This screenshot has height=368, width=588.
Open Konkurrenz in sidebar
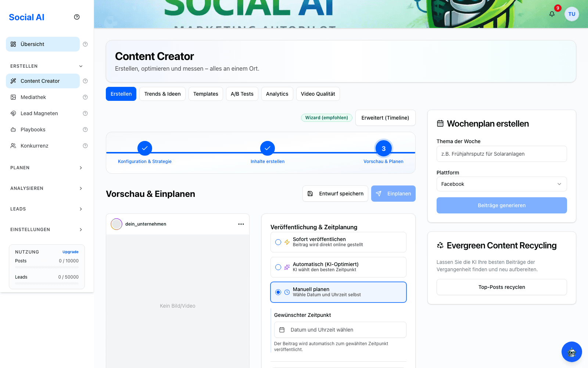tap(43, 146)
